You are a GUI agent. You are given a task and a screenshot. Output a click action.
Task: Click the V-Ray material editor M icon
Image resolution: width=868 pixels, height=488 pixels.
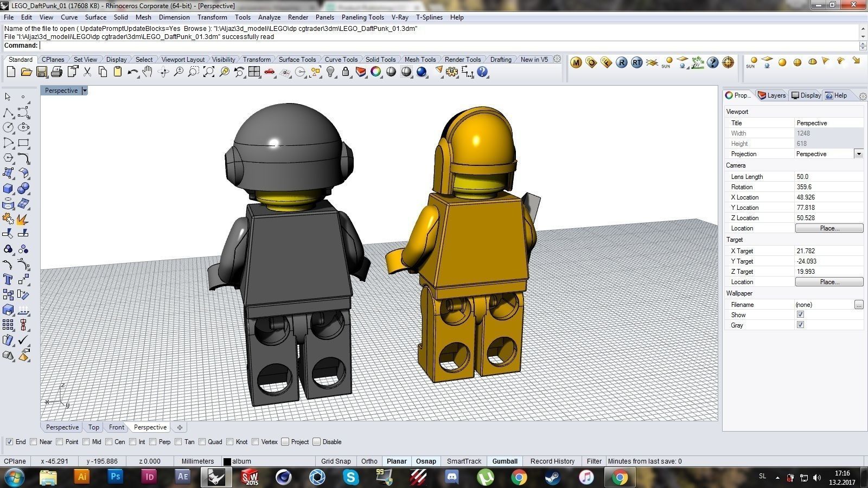[576, 63]
